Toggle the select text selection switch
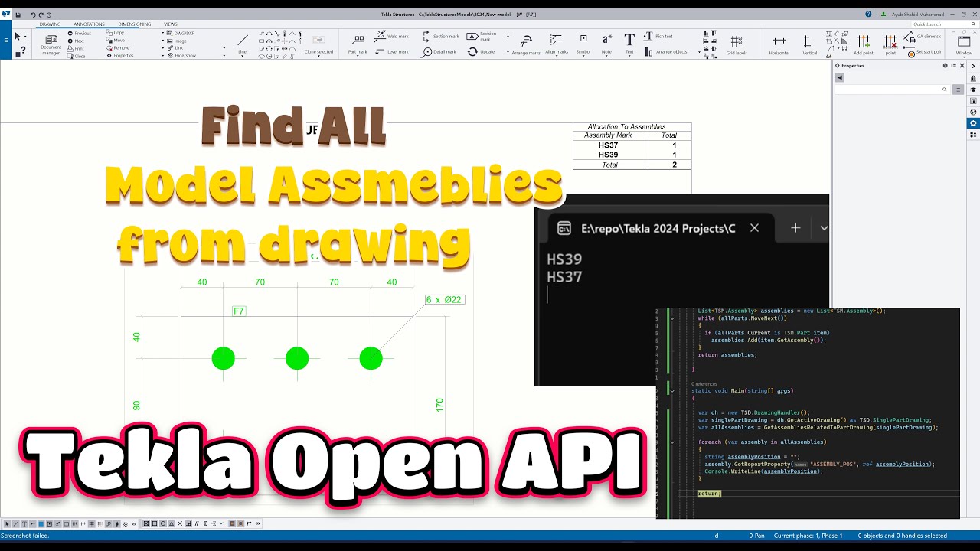 click(24, 524)
